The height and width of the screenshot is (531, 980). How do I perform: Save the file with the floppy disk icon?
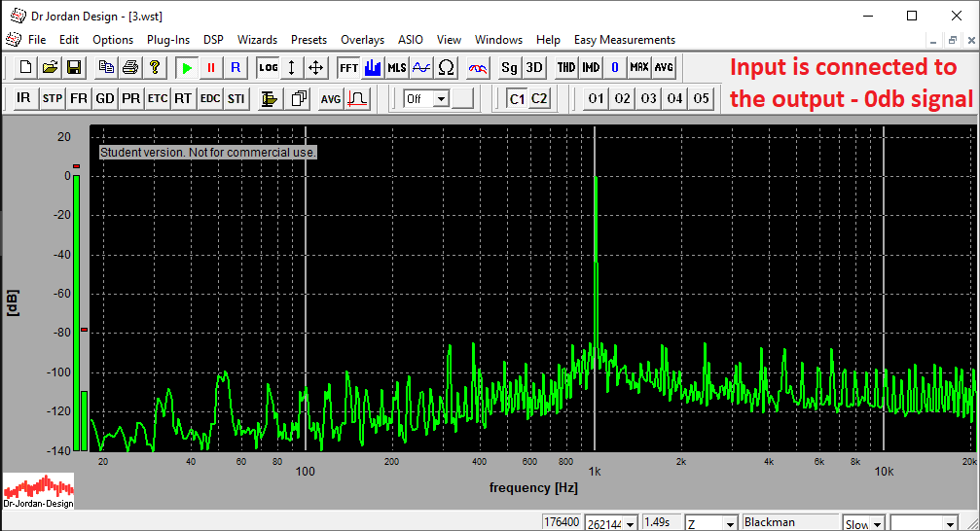coord(74,67)
